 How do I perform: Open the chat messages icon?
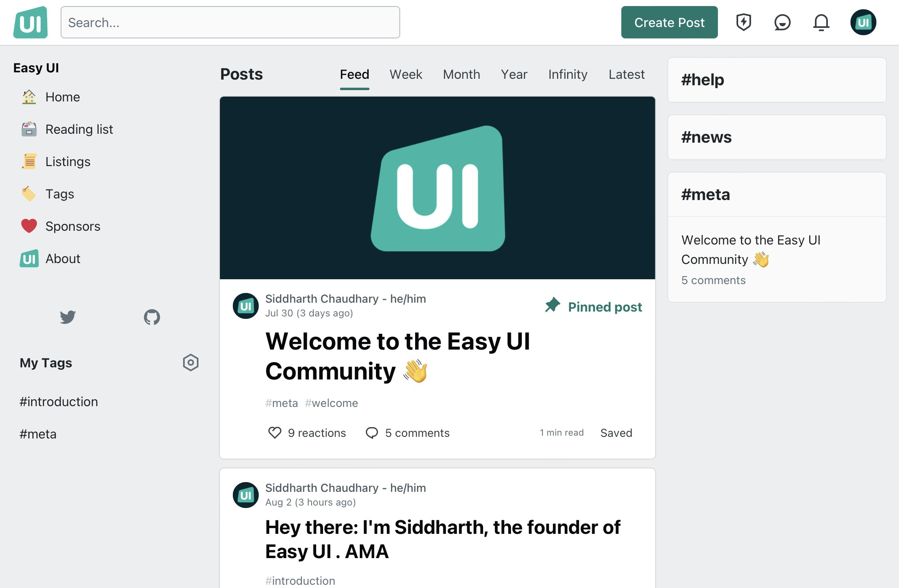click(782, 22)
